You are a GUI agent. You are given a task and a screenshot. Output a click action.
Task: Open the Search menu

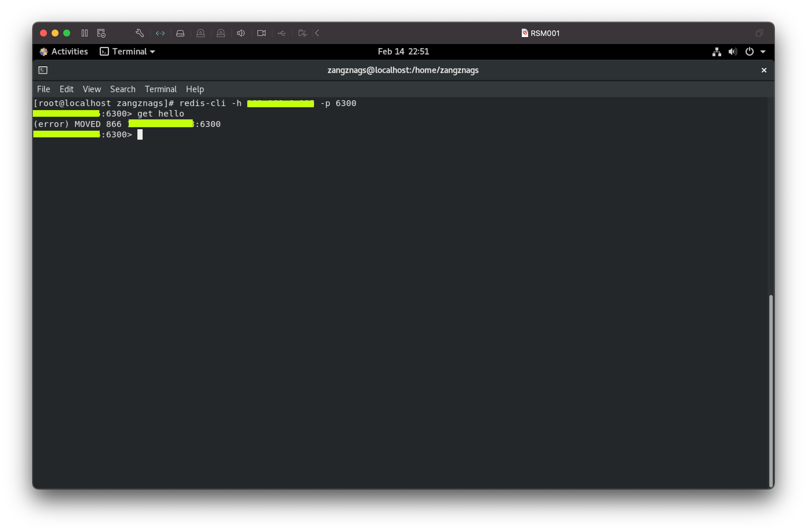pos(123,89)
